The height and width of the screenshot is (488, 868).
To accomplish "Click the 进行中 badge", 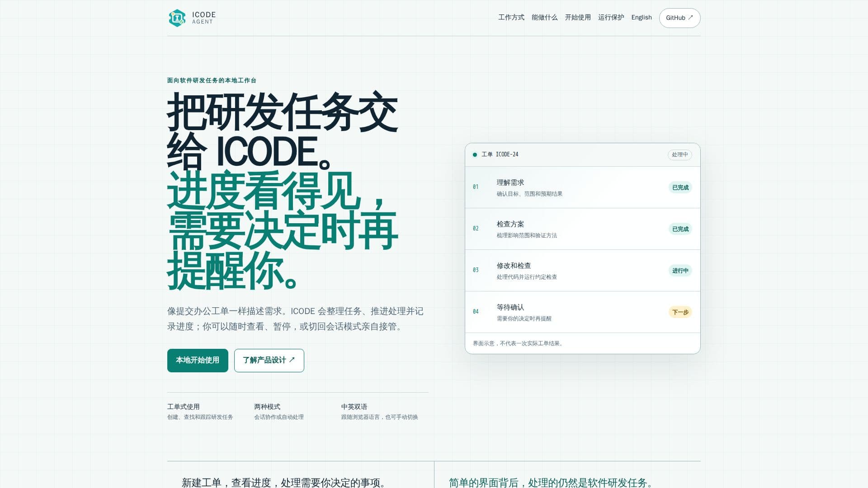I will (x=680, y=271).
